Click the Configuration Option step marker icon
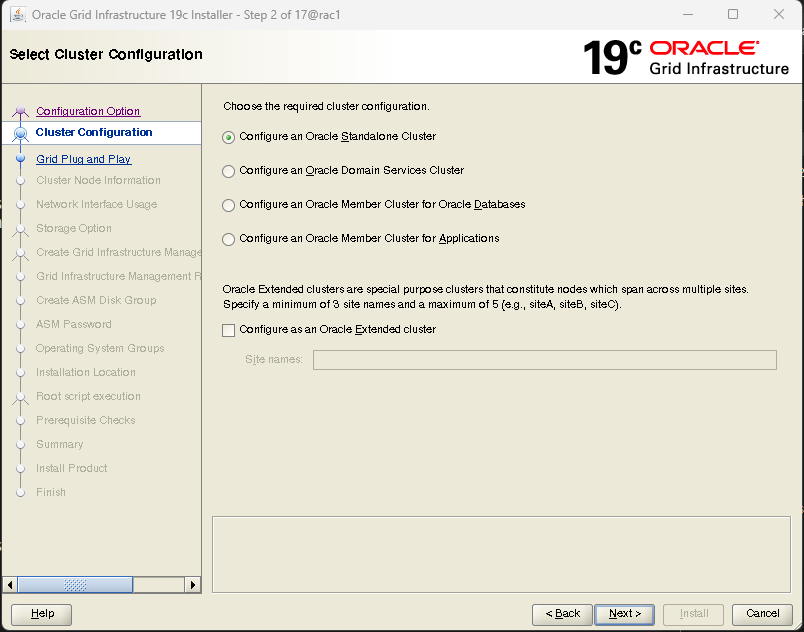Viewport: 804px width, 632px height. pyautogui.click(x=21, y=111)
